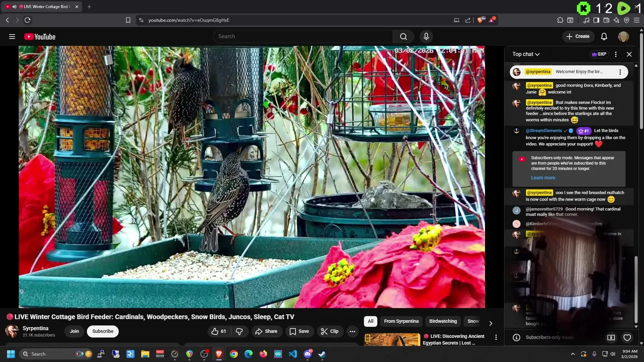Screen dimensions: 644x362
Task: Clip the live stream video
Action: (x=330, y=331)
